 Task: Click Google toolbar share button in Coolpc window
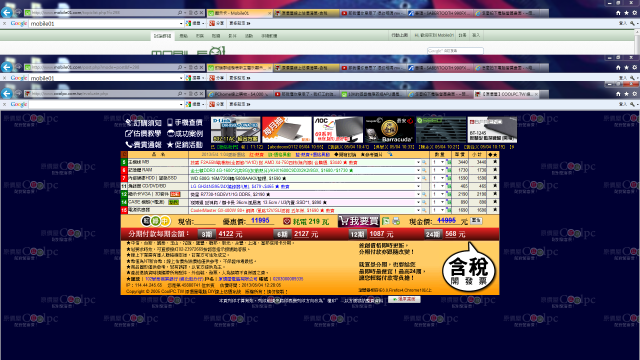pos(217,104)
